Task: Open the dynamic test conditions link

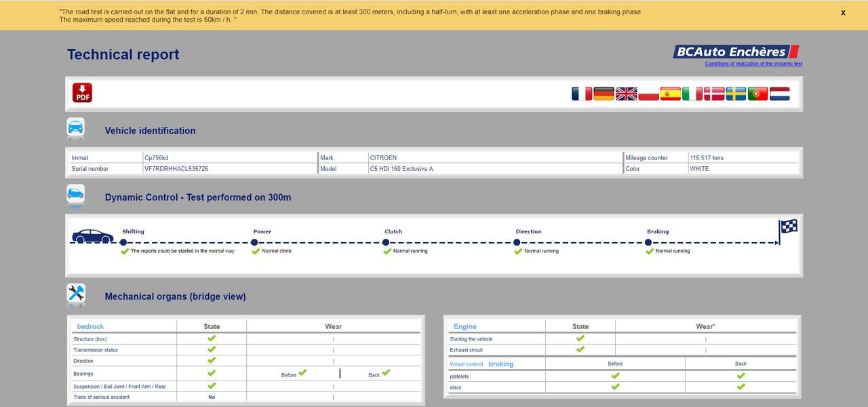Action: (753, 64)
